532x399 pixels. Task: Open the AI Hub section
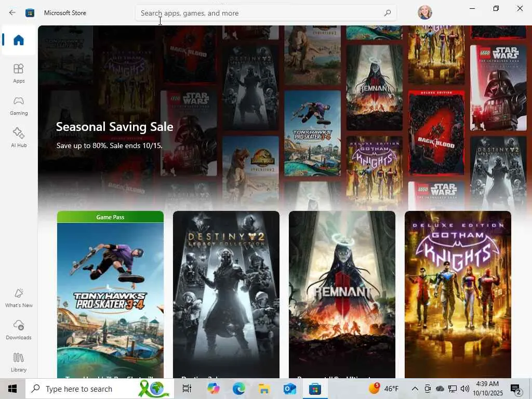(19, 138)
